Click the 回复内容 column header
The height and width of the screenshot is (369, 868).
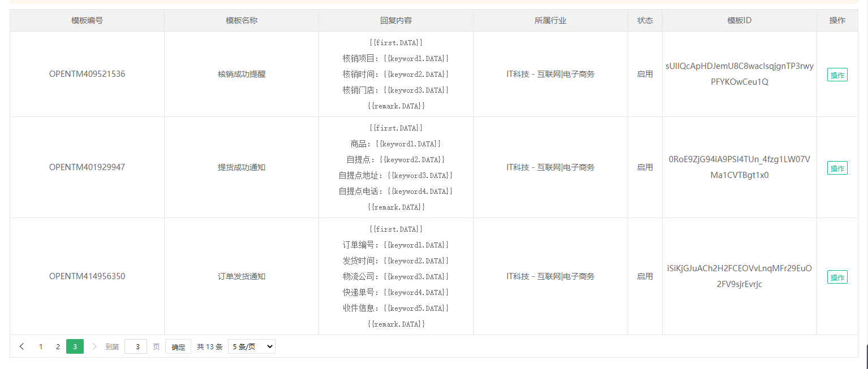pyautogui.click(x=396, y=20)
